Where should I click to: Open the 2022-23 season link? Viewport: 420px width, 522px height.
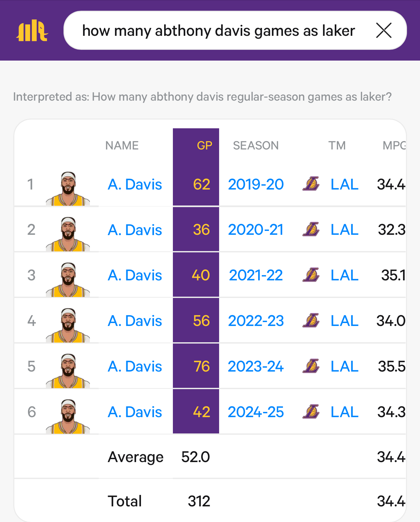tap(256, 321)
